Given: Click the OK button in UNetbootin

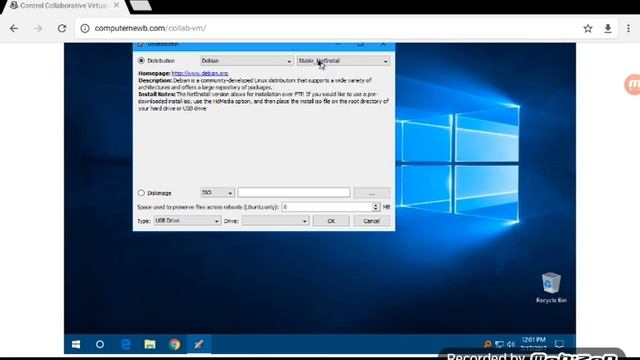Looking at the screenshot, I should (x=331, y=221).
